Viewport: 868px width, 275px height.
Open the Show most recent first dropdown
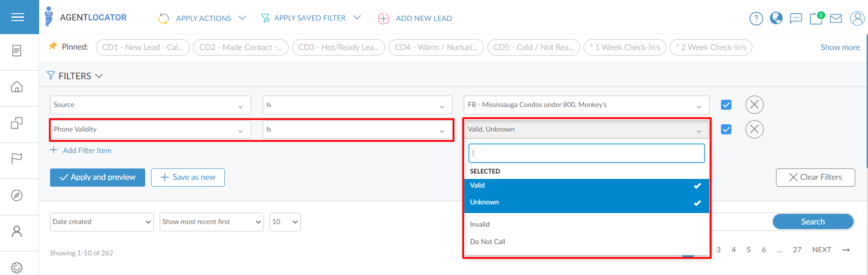(212, 222)
